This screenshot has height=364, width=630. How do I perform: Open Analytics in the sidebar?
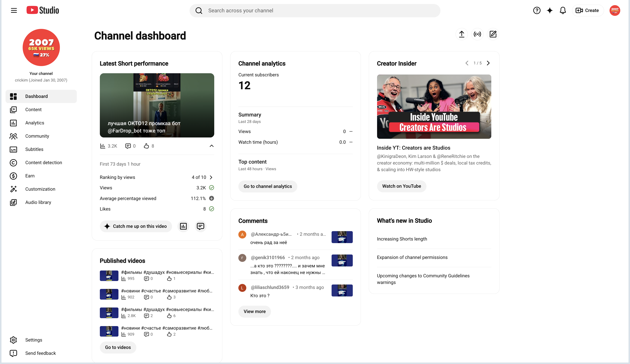click(x=41, y=123)
